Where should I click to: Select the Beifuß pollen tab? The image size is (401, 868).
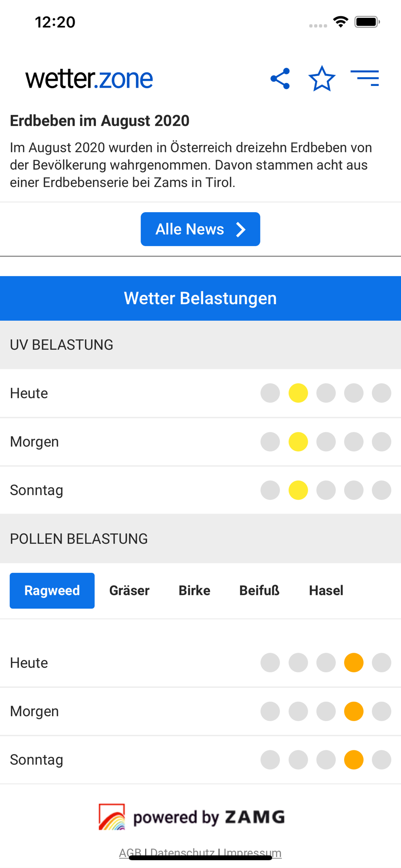260,591
